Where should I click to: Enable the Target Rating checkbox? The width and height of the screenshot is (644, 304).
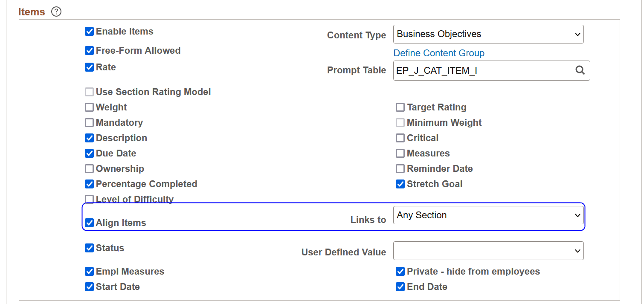pyautogui.click(x=400, y=107)
